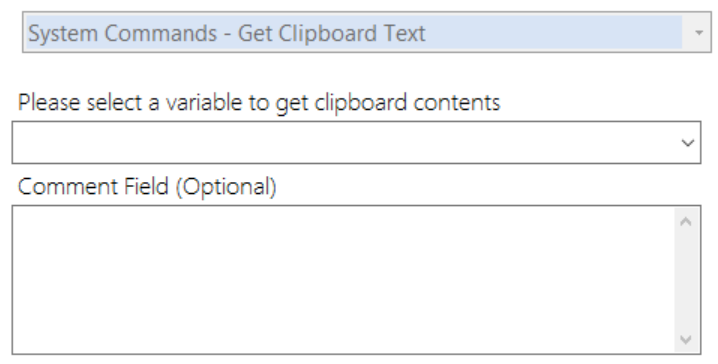718x364 pixels.
Task: Click the left edge of the variable selection box
Action: pyautogui.click(x=16, y=142)
